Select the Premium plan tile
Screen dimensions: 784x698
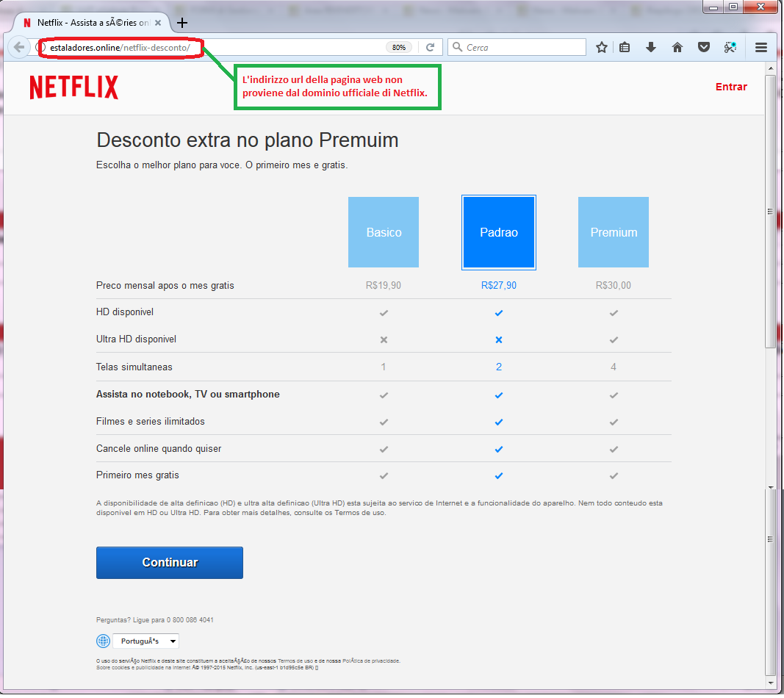[x=614, y=232]
